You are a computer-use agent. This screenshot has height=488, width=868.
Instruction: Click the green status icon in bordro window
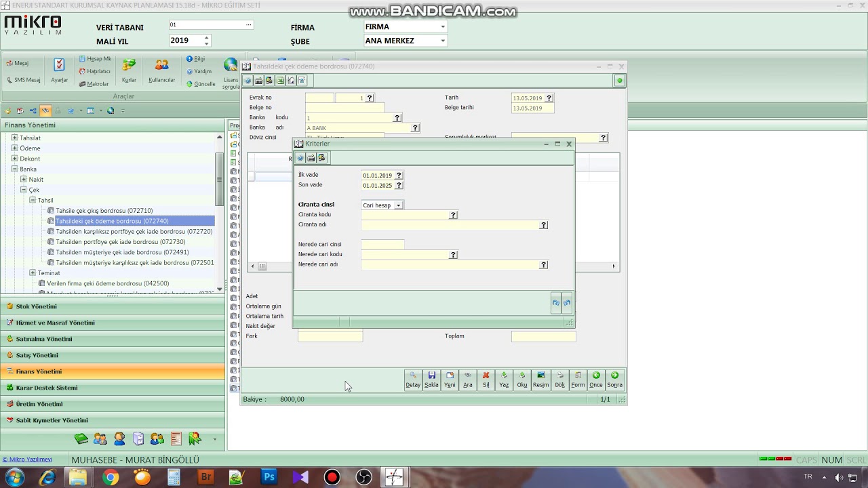point(619,81)
